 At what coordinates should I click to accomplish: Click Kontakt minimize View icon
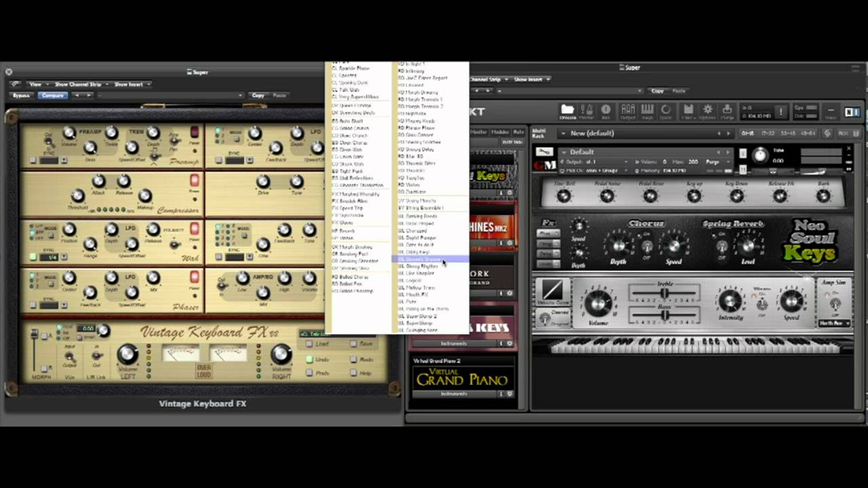(831, 111)
